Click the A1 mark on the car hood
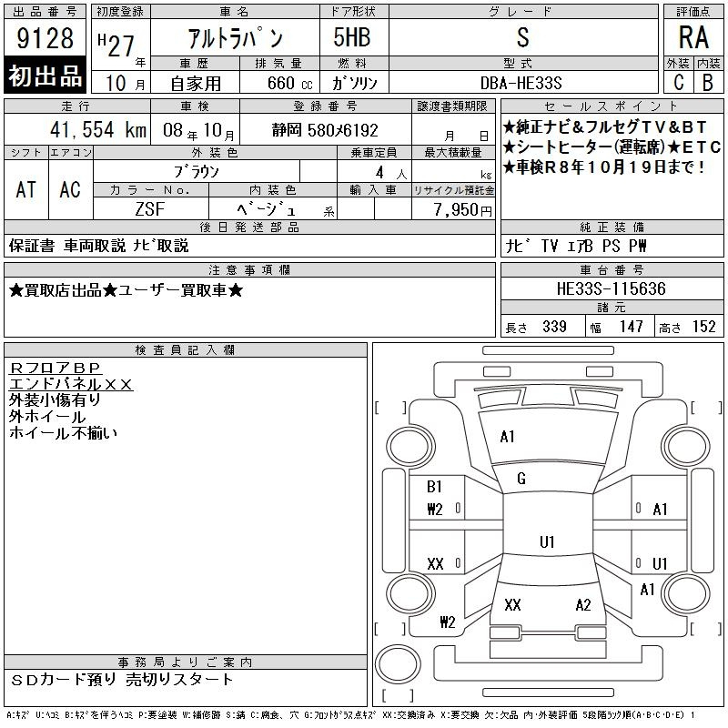The height and width of the screenshot is (728, 728). 507,437
